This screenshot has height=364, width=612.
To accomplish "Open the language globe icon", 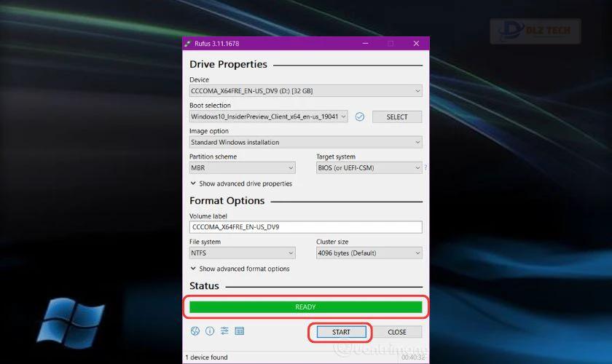I will [195, 331].
